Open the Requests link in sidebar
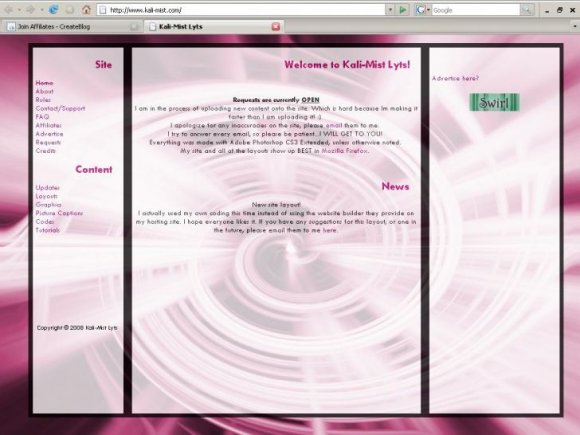The image size is (580, 435). (48, 142)
